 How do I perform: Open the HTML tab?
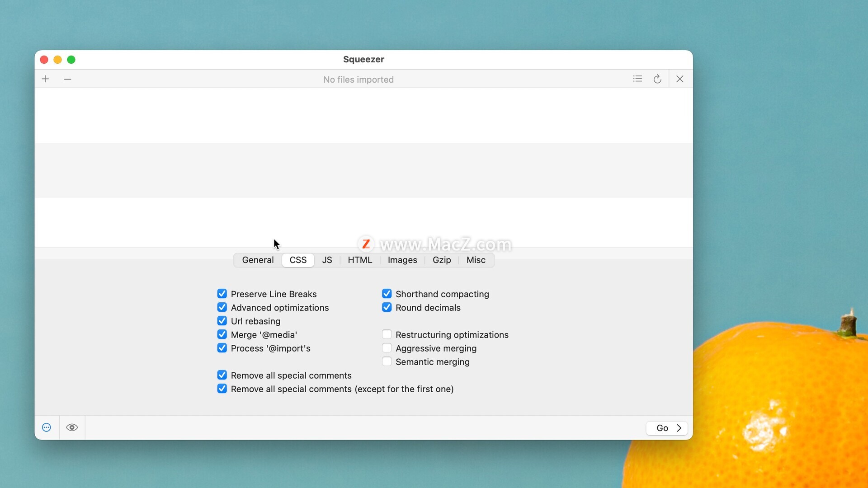click(x=360, y=260)
